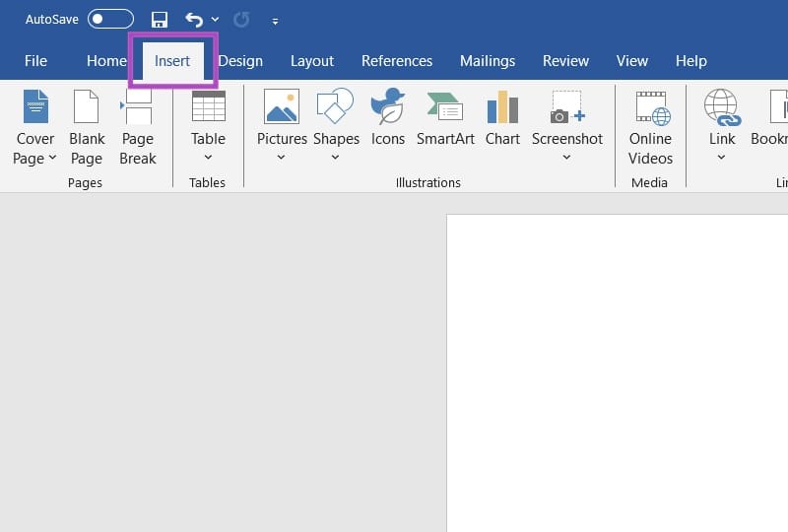Expand the Table dropdown
The width and height of the screenshot is (788, 532).
[x=208, y=157]
